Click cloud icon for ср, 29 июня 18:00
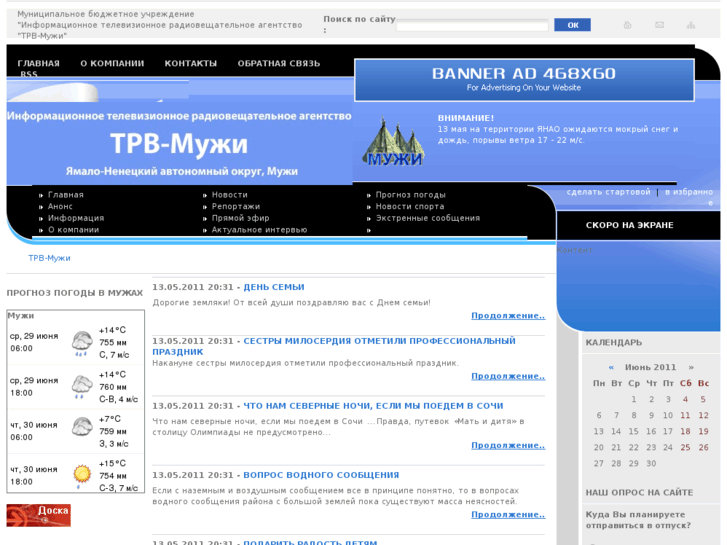The width and height of the screenshot is (727, 545). click(x=82, y=386)
